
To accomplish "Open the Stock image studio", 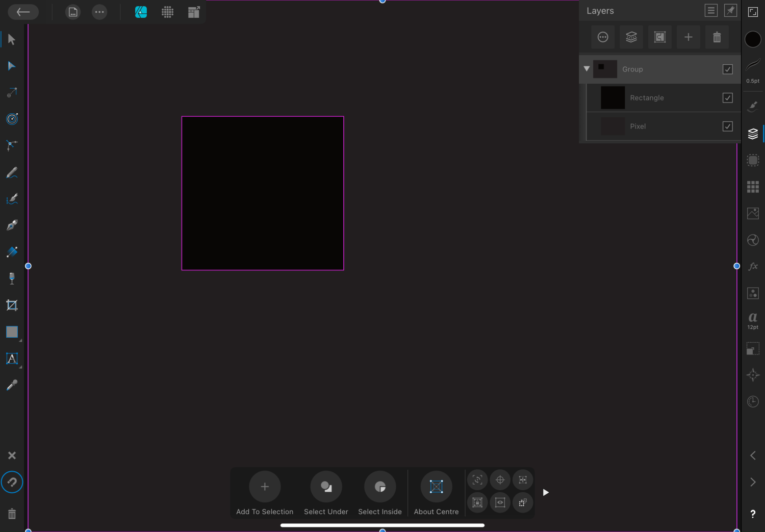I will (x=753, y=213).
